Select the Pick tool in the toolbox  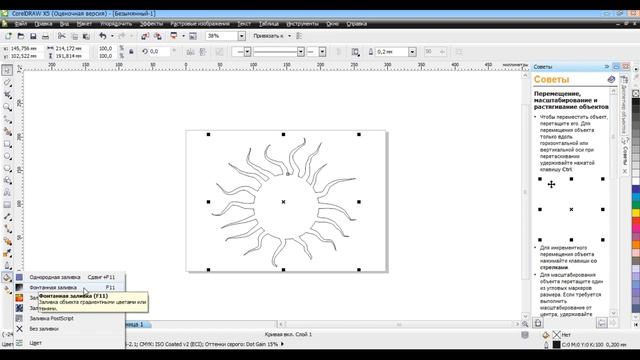pos(7,70)
